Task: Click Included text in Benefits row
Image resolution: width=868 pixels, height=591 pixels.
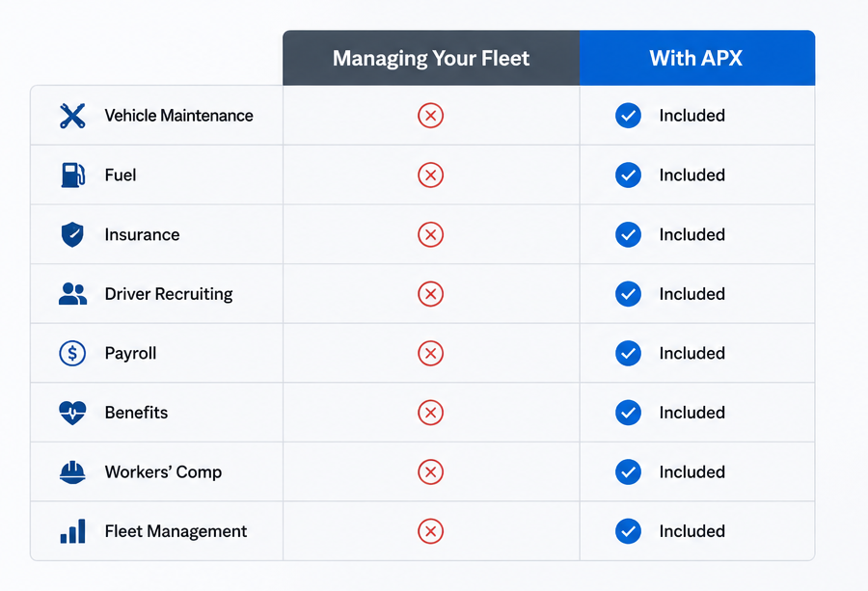Action: point(692,413)
